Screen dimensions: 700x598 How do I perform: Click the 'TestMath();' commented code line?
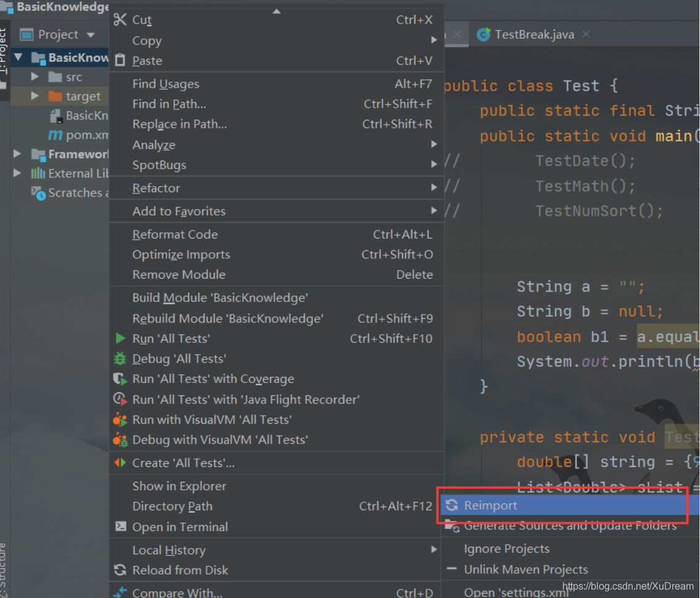click(x=585, y=186)
